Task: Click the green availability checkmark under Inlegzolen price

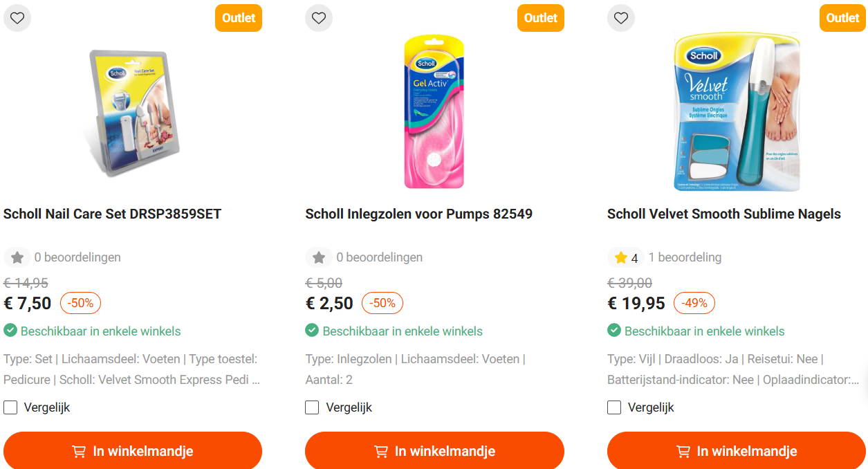Action: (311, 330)
